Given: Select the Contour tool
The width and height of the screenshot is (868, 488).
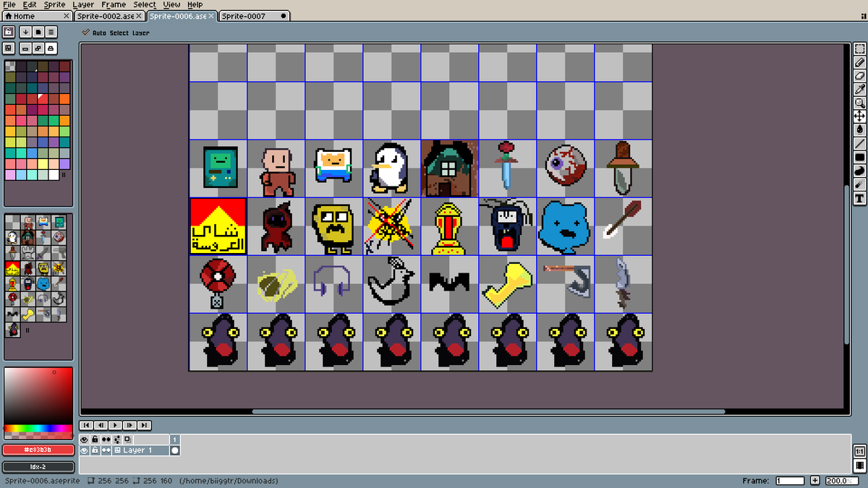Looking at the screenshot, I should click(860, 171).
